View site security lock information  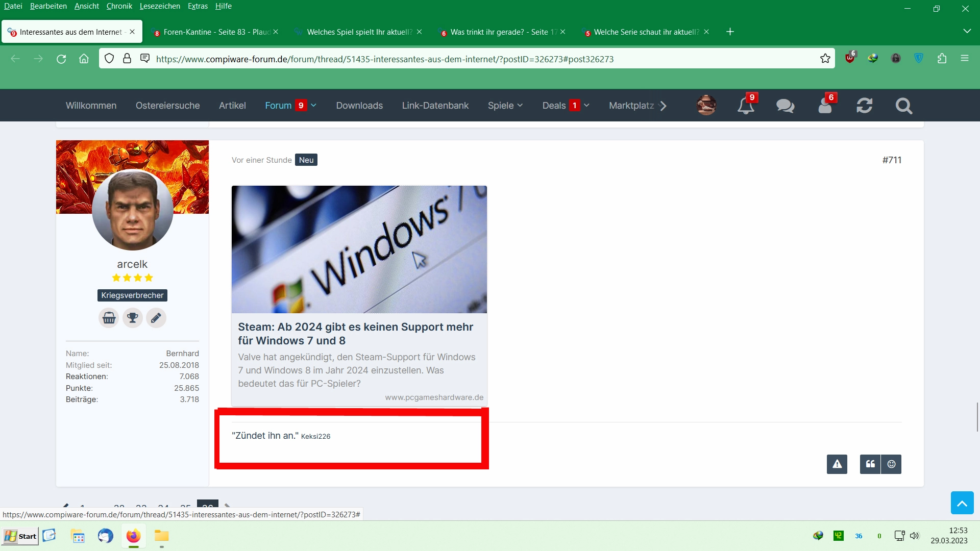tap(127, 59)
